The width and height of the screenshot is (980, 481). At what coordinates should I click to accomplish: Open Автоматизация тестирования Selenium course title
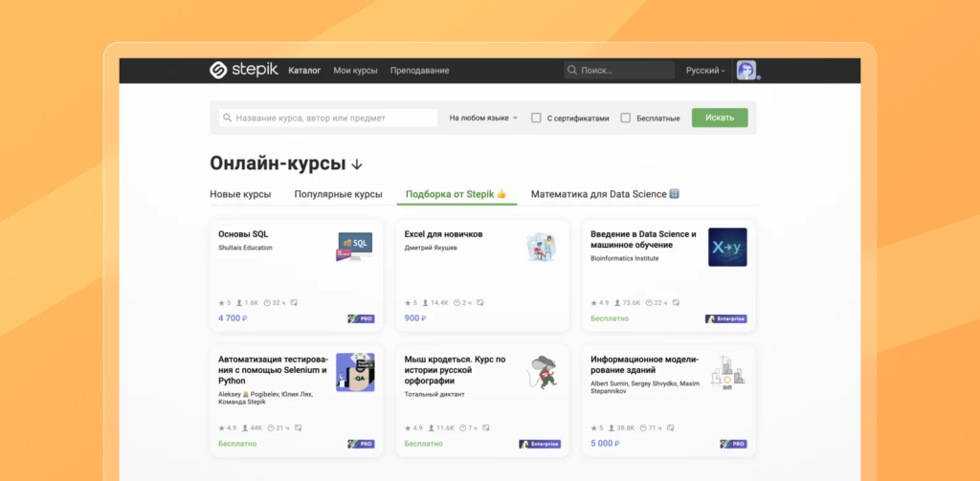[x=273, y=370]
